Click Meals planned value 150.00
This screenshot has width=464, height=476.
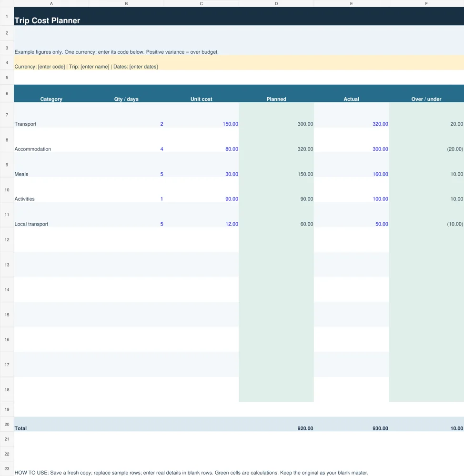276,165
